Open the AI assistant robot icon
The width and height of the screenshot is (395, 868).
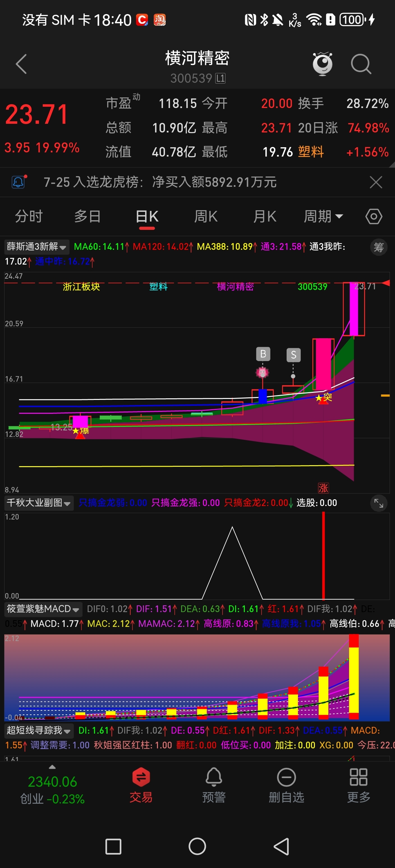323,64
